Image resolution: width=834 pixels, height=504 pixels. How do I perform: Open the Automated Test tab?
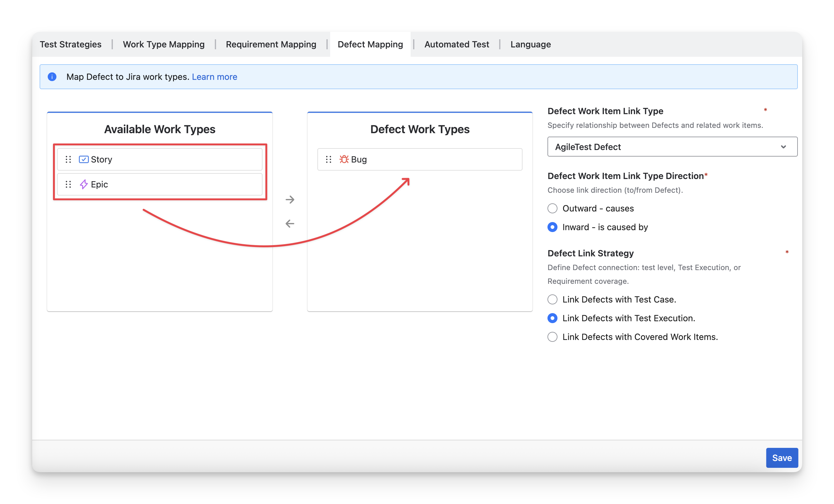[x=457, y=44]
